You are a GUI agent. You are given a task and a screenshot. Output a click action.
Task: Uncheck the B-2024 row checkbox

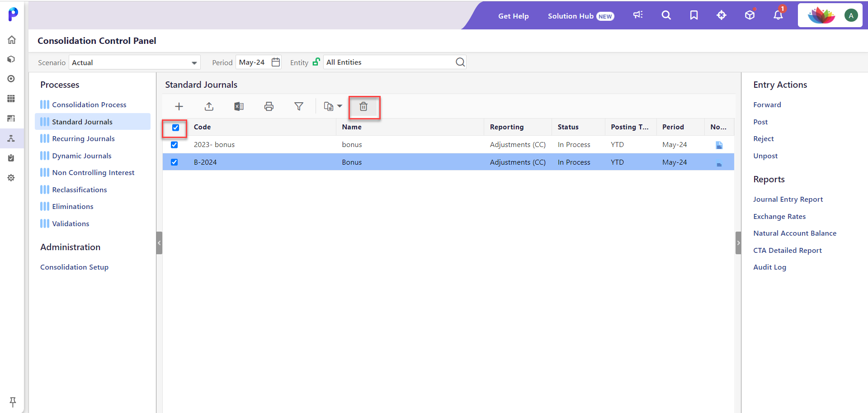coord(174,162)
